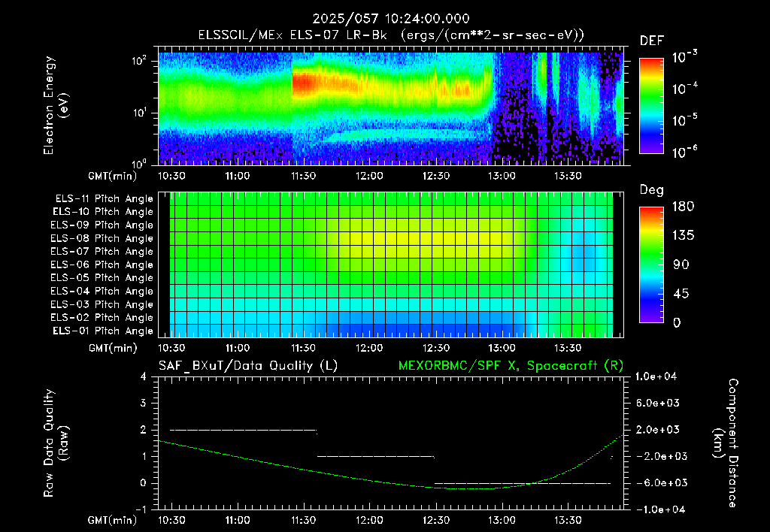Click the timestamp title 2025/057 10:24:00.000
Image resolution: width=770 pixels, height=532 pixels.
coord(391,19)
